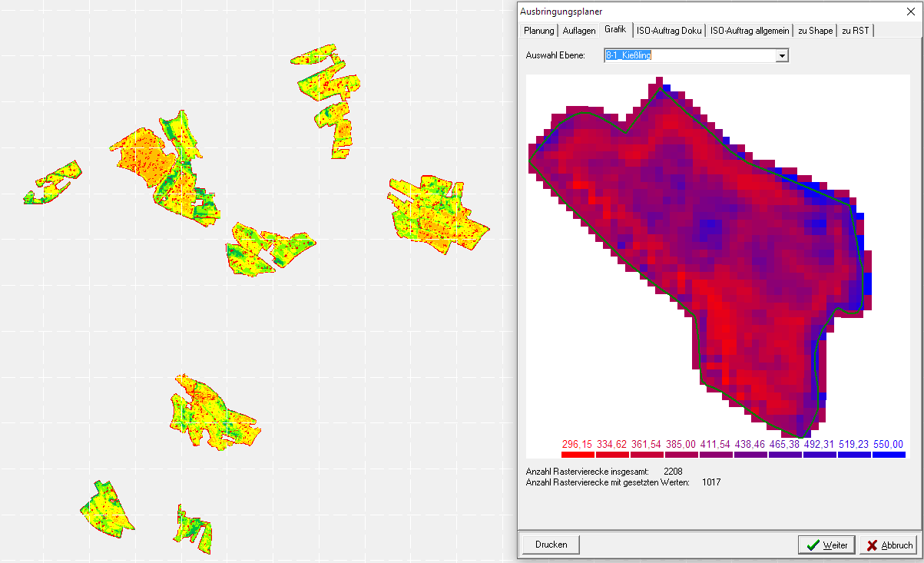924x563 pixels.
Task: Go to the zu RST tab
Action: 854,31
